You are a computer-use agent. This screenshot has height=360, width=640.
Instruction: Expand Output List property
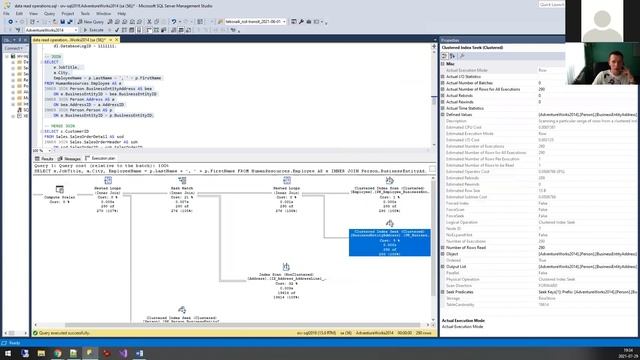pos(443,267)
